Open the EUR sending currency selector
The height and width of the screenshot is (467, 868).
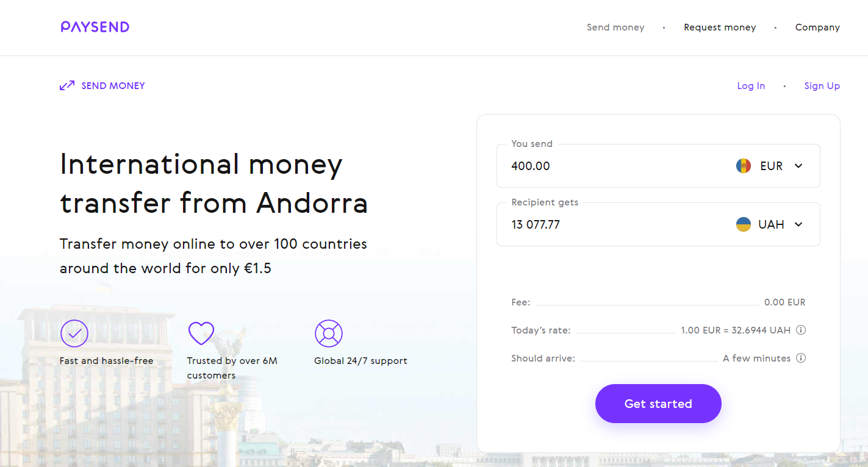[771, 166]
